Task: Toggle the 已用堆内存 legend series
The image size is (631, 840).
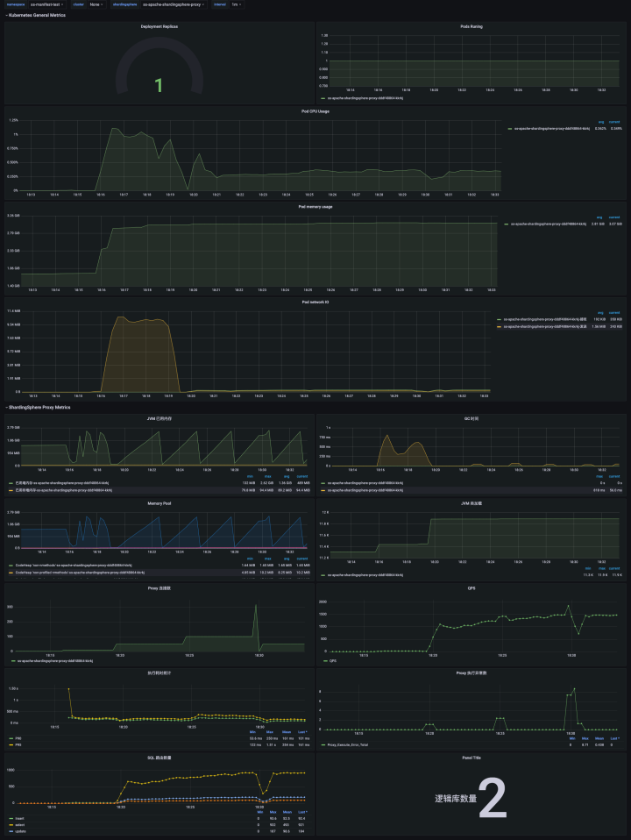Action: 61,482
